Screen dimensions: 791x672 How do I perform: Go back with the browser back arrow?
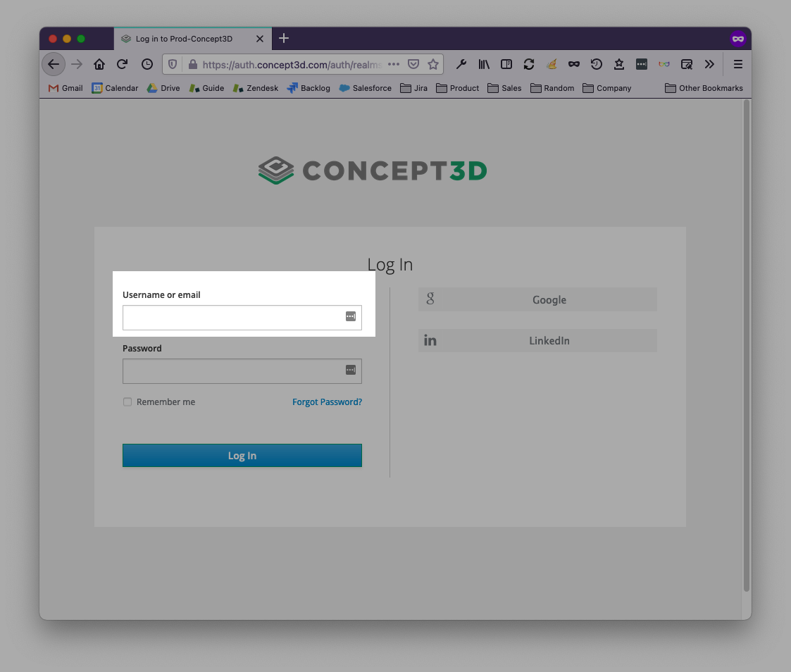(x=54, y=64)
